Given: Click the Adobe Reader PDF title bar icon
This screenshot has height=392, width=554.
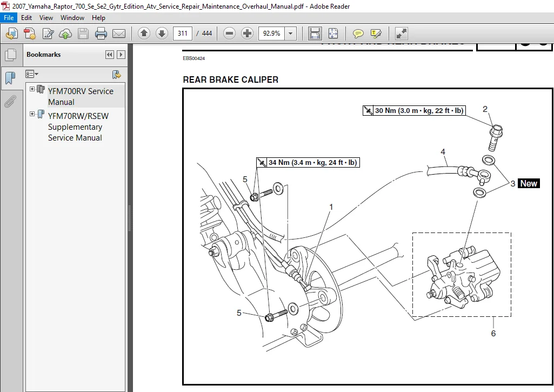Looking at the screenshot, I should (5, 6).
